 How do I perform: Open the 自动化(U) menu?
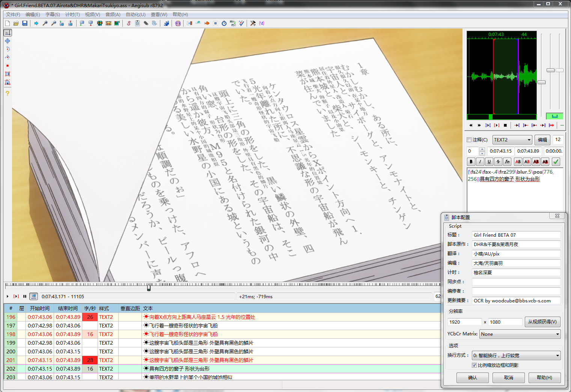pos(136,14)
